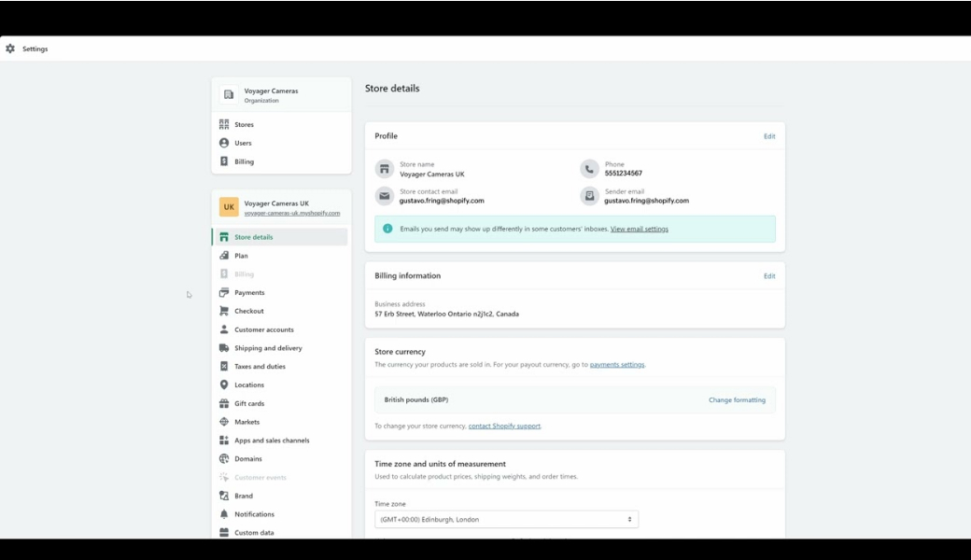The width and height of the screenshot is (971, 560).
Task: Open Custom data settings
Action: pos(254,533)
